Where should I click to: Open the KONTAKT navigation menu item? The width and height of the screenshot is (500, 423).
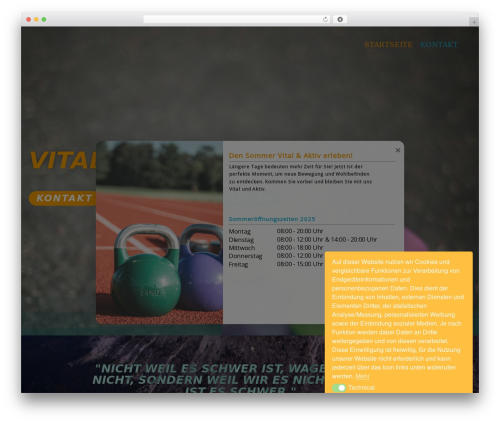tap(439, 45)
